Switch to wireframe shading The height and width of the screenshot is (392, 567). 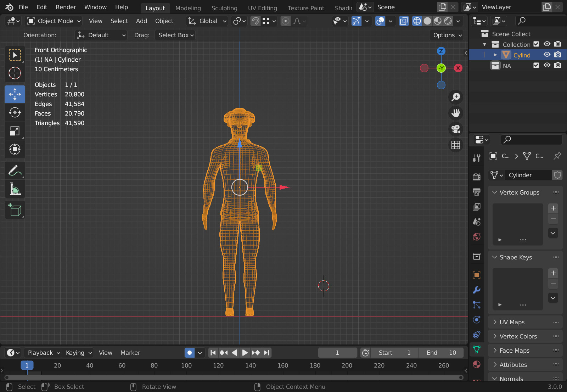pyautogui.click(x=417, y=21)
